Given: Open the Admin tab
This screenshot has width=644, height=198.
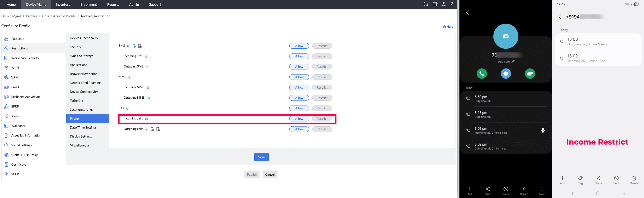Looking at the screenshot, I should [134, 4].
